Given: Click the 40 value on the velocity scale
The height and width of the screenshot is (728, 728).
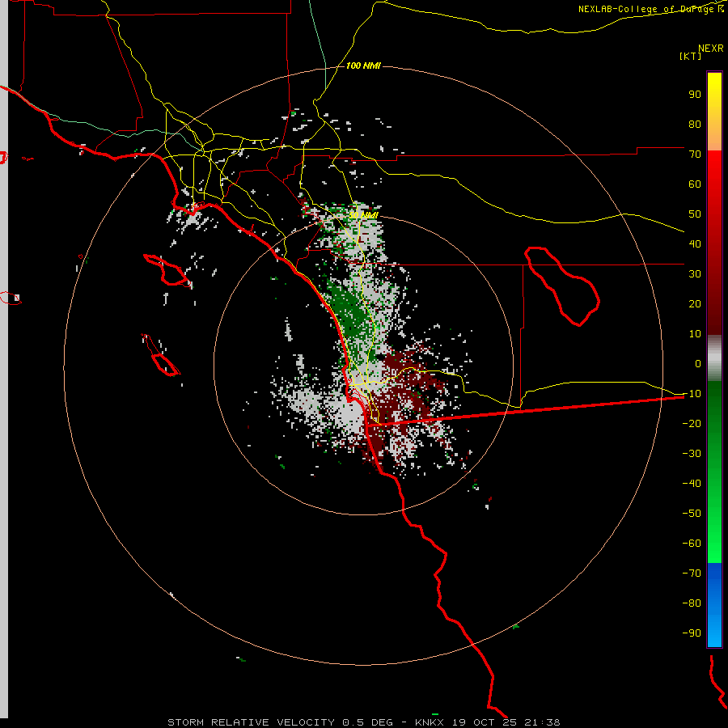Looking at the screenshot, I should click(x=695, y=244).
